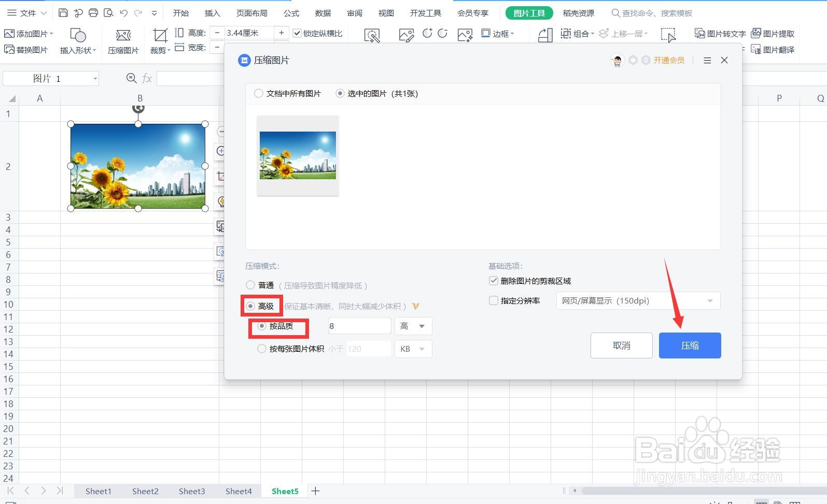Image resolution: width=827 pixels, height=504 pixels.
Task: Click Picture to Text (图片转文字)
Action: pyautogui.click(x=720, y=34)
